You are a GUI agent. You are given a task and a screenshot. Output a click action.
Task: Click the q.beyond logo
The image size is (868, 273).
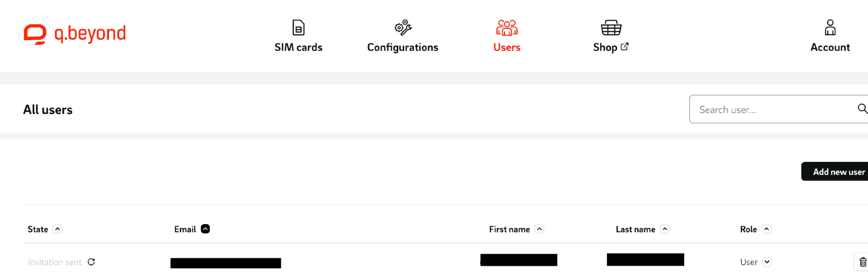[75, 34]
